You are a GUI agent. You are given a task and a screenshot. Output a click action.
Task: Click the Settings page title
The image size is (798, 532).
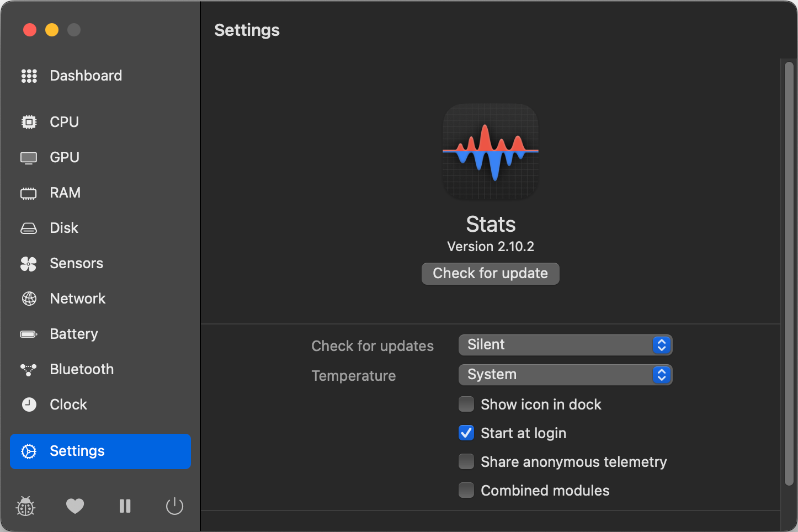247,30
